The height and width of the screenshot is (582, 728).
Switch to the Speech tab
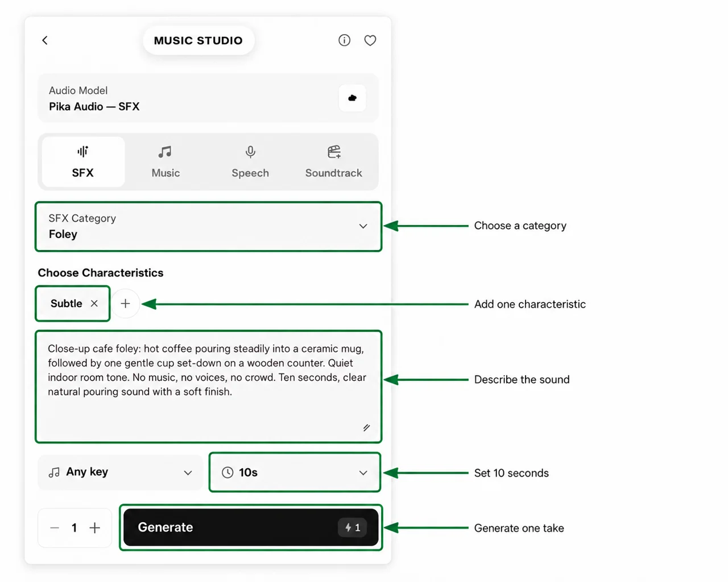click(250, 162)
